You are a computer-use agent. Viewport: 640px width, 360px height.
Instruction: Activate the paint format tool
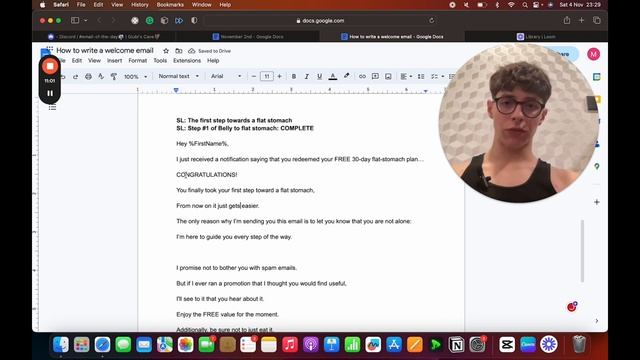(113, 76)
